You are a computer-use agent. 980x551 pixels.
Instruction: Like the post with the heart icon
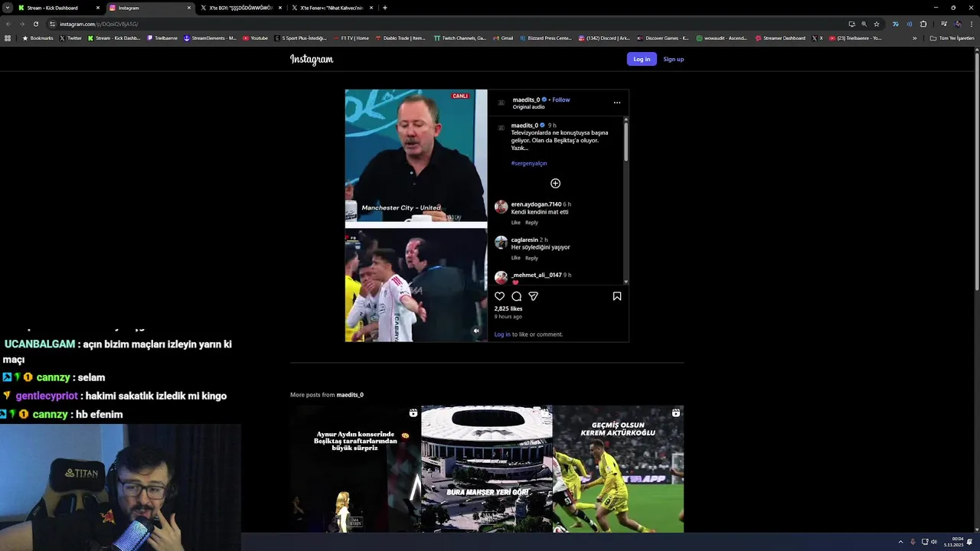[500, 296]
